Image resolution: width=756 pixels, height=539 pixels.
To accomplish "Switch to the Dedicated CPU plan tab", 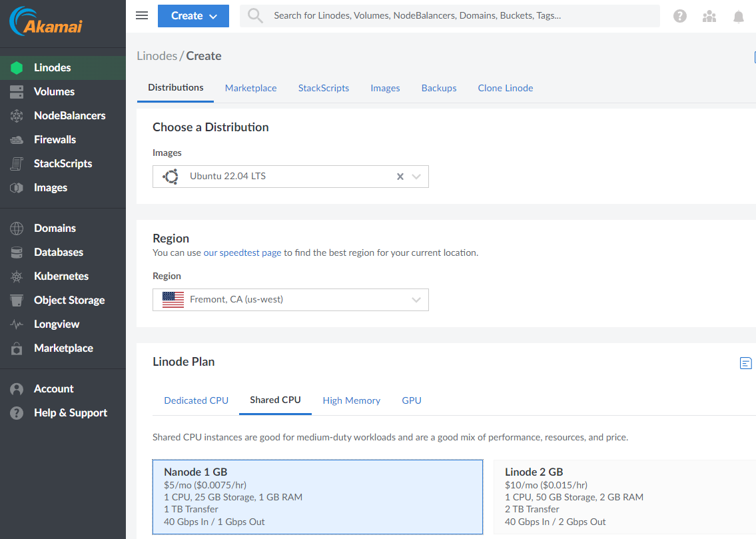I will (196, 400).
